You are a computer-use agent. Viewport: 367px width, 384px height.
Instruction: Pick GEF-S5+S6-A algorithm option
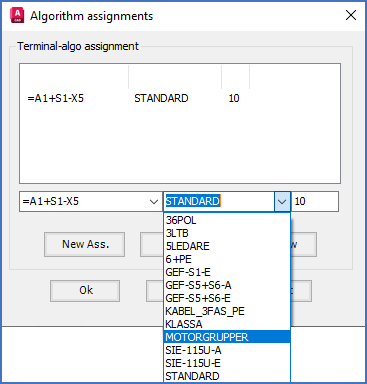(x=227, y=285)
